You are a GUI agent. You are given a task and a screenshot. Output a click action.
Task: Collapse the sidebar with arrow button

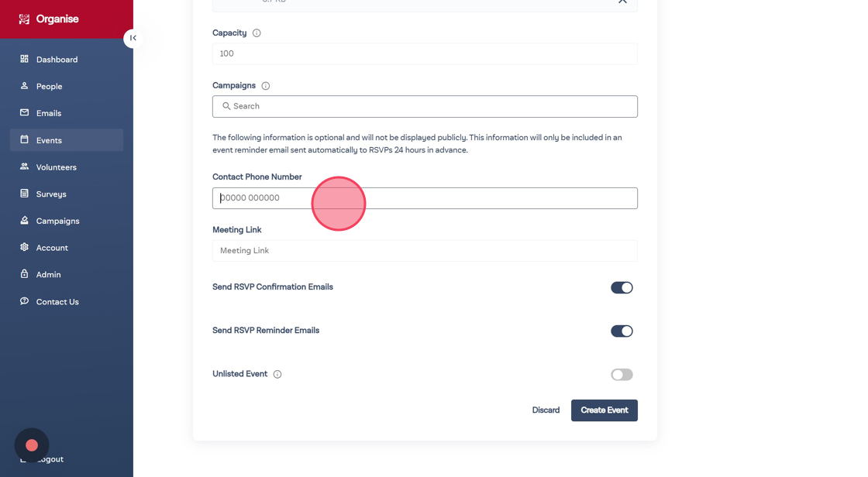click(x=133, y=38)
